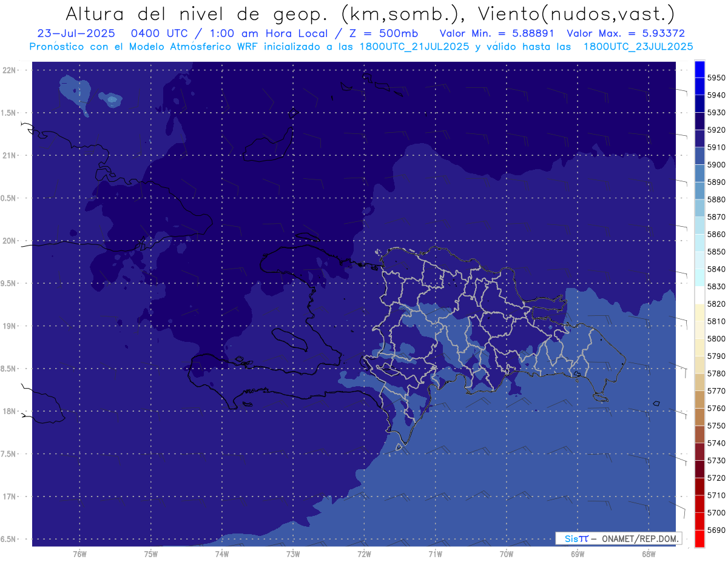Click latitude axis label '6.5N'

pyautogui.click(x=9, y=539)
